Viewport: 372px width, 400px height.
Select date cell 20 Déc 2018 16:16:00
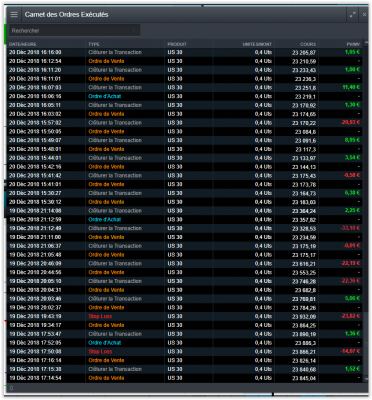(x=35, y=52)
